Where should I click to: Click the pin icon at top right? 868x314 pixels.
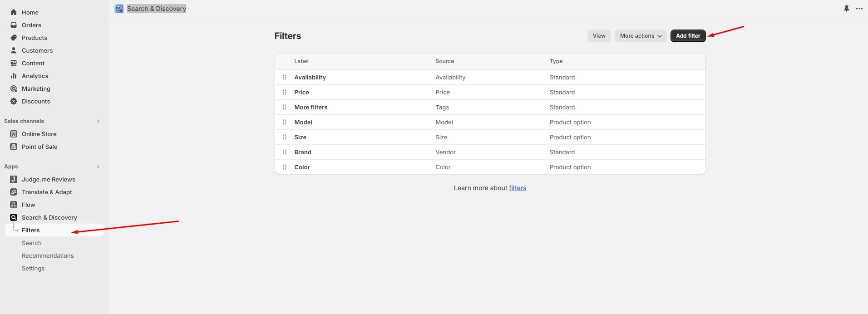click(846, 9)
